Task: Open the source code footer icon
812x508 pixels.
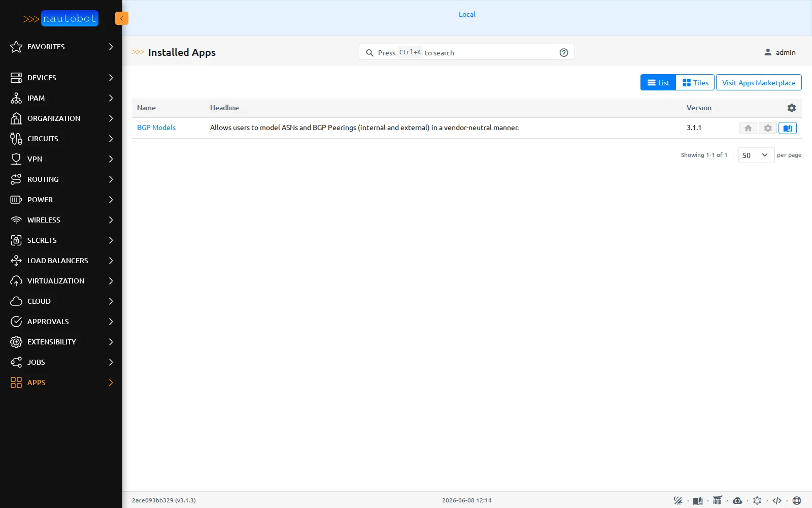Action: tap(777, 500)
